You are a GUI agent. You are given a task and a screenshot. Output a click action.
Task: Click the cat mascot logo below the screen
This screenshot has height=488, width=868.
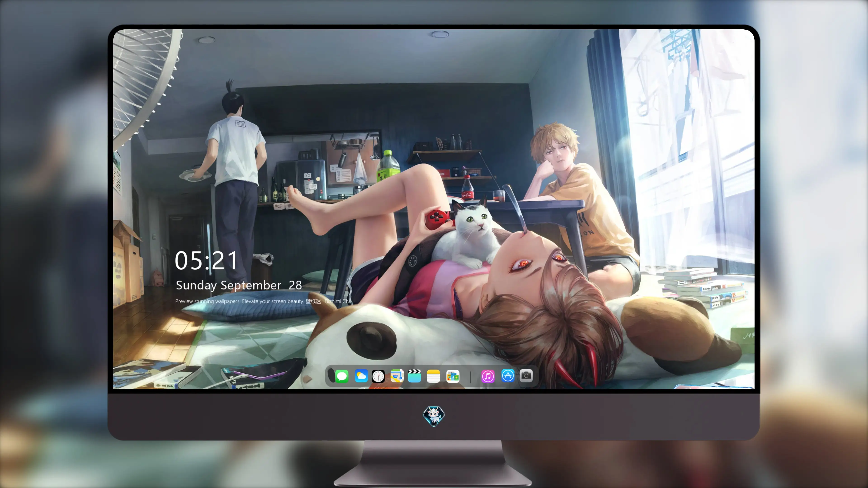[x=434, y=416]
